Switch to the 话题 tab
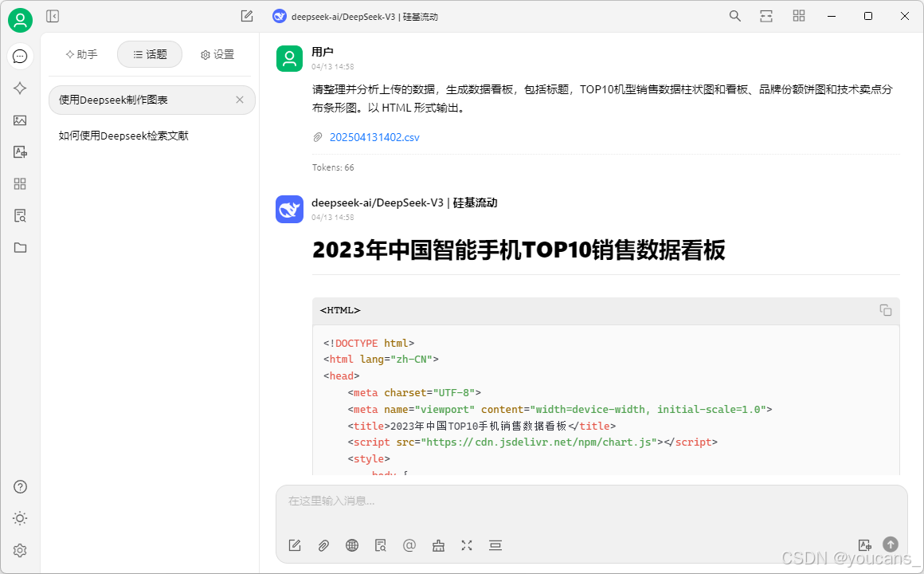Screen dimensions: 924x574 click(x=150, y=54)
